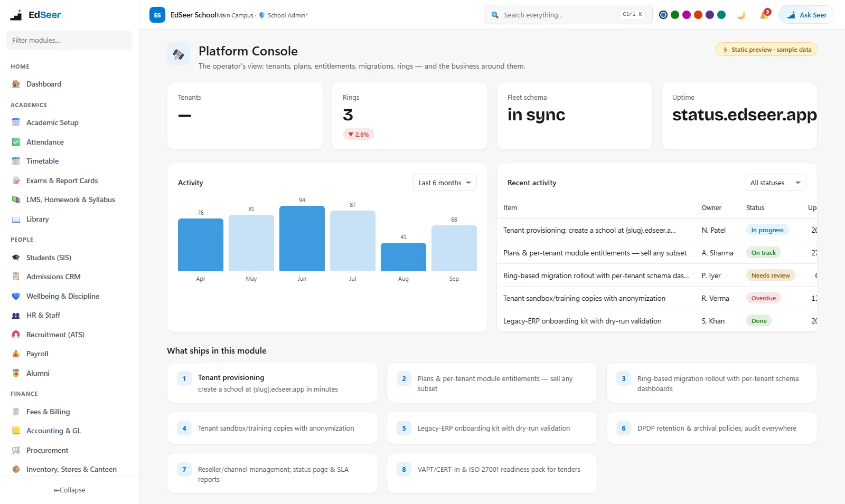Screen dimensions: 845x504
Task: Open Admissions CRM module in sidebar
Action: point(70,277)
